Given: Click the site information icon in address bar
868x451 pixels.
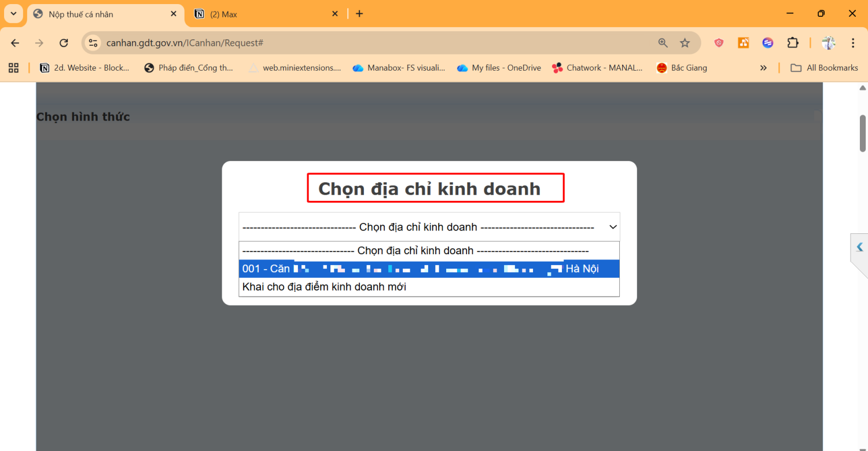Looking at the screenshot, I should (93, 43).
